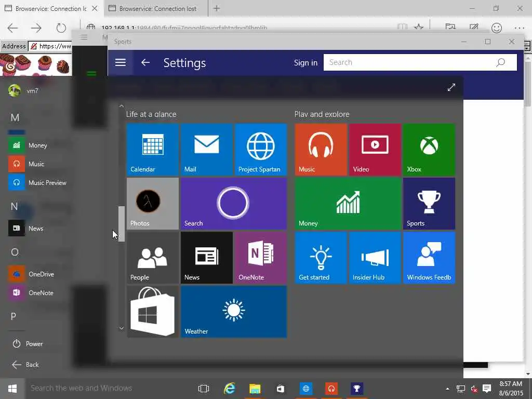Open the browser feedback smiley icon
This screenshot has height=399, width=532.
(496, 28)
